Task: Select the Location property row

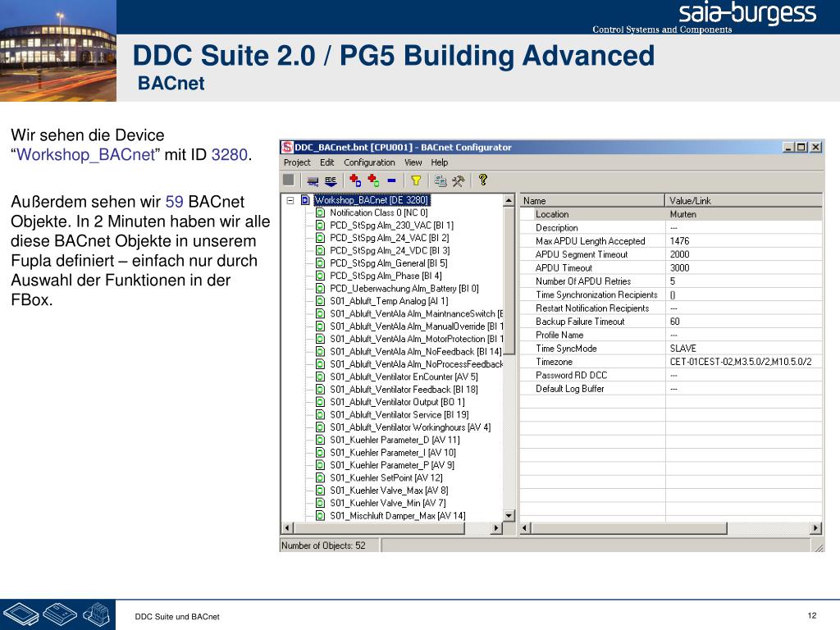Action: tap(671, 214)
